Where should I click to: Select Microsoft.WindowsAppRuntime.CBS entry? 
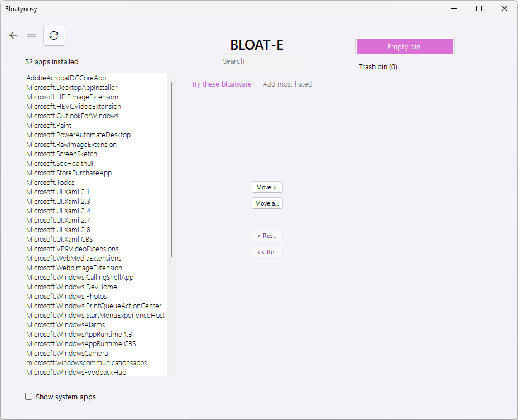[96, 343]
